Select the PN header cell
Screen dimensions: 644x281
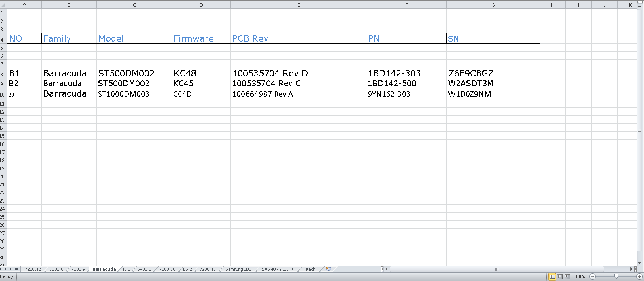406,38
